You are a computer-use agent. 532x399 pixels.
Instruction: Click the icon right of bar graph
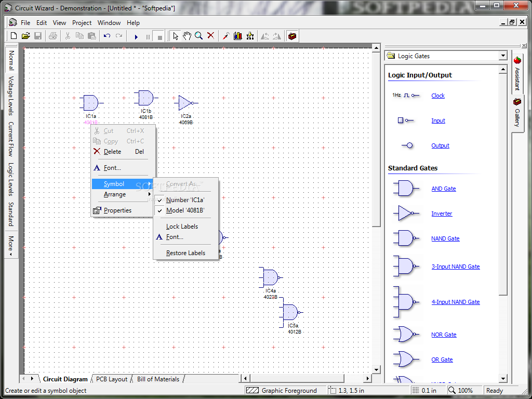250,36
